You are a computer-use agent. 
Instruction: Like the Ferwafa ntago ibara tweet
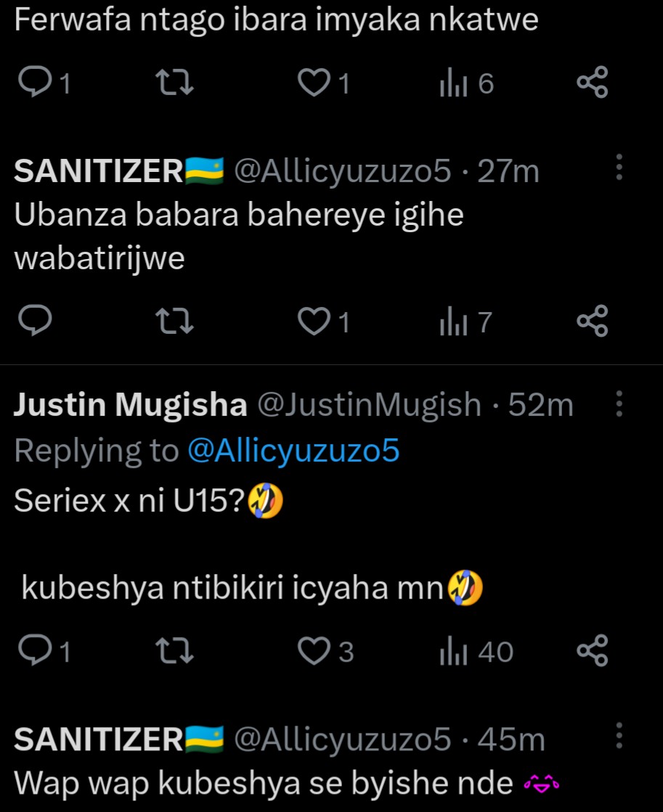(314, 84)
